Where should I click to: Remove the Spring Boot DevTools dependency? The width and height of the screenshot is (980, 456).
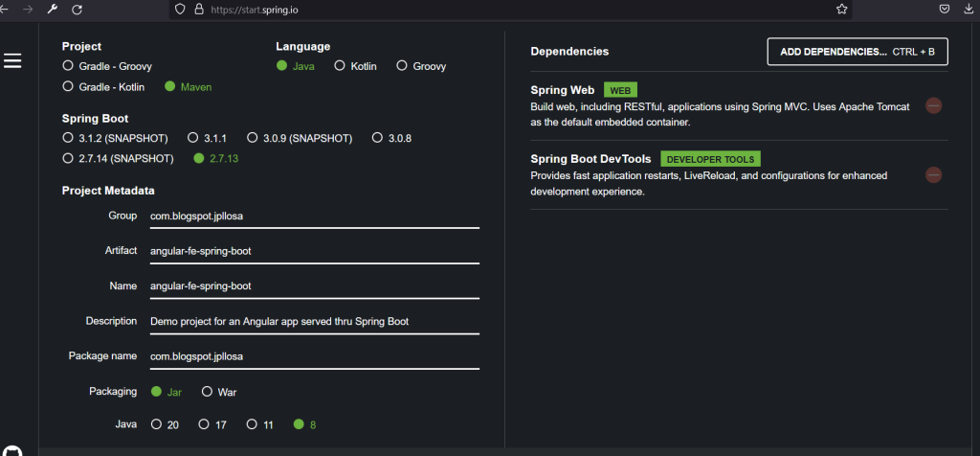(933, 175)
